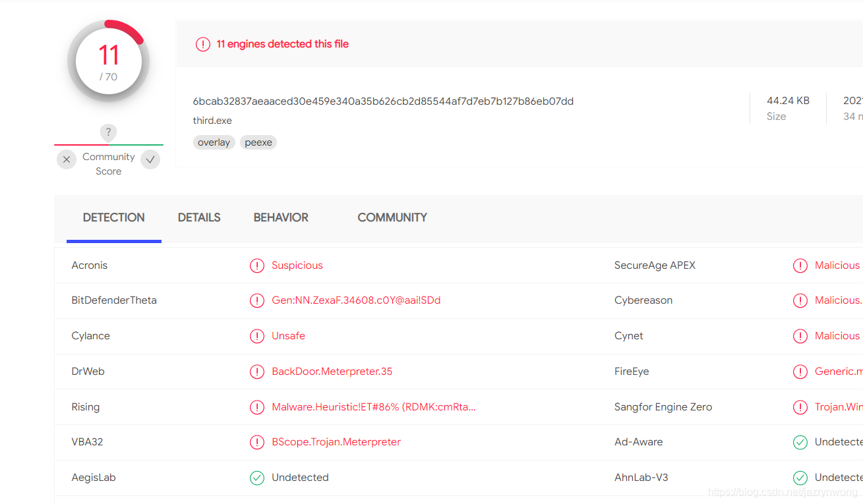Viewport: 863px width, 504px height.
Task: Click the DrWeb engine name
Action: pos(88,372)
